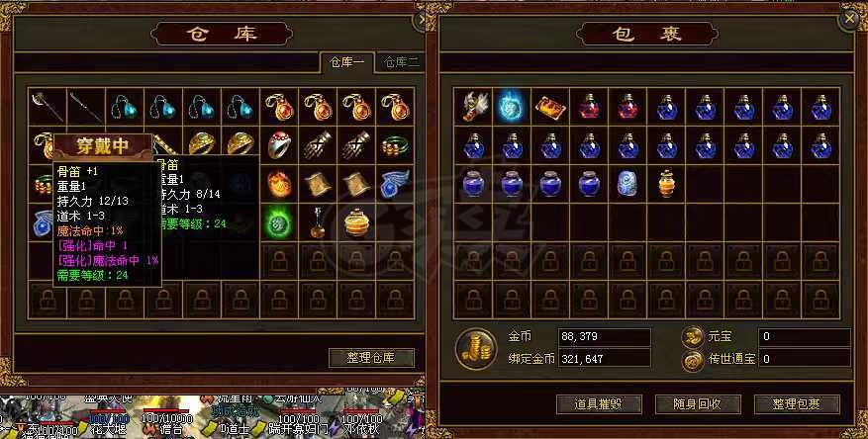Click the gold coins pile icon
The width and height of the screenshot is (868, 439).
tap(475, 348)
